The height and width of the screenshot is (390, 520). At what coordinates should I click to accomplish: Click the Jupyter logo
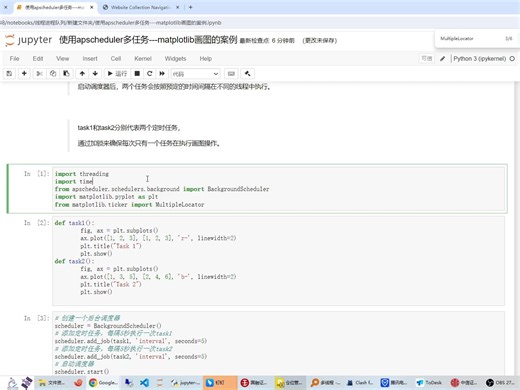28,40
